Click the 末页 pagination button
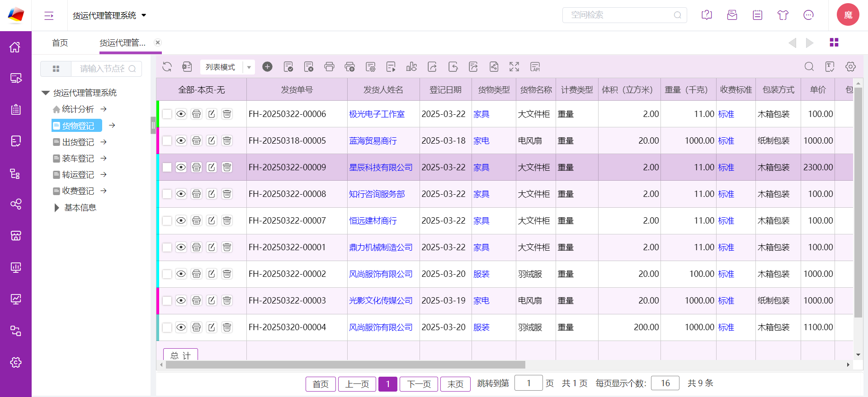The height and width of the screenshot is (397, 868). (x=455, y=384)
